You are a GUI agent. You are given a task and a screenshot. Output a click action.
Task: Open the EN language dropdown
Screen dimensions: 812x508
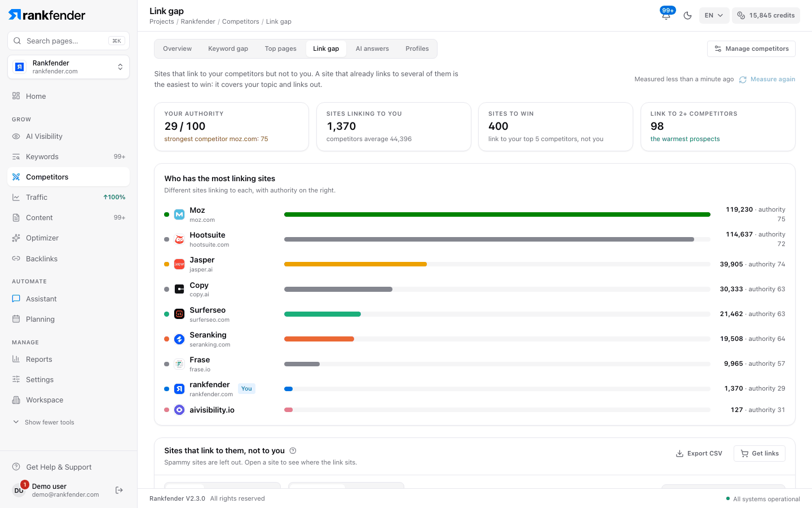[714, 15]
